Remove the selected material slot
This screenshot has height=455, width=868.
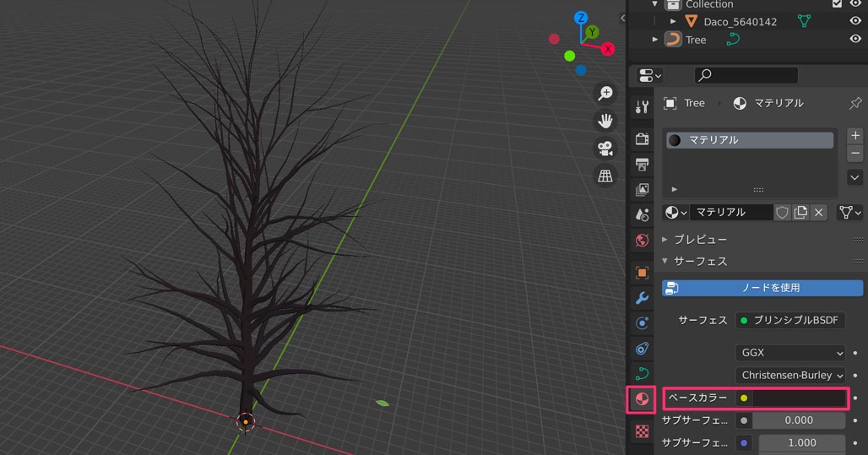click(x=854, y=154)
